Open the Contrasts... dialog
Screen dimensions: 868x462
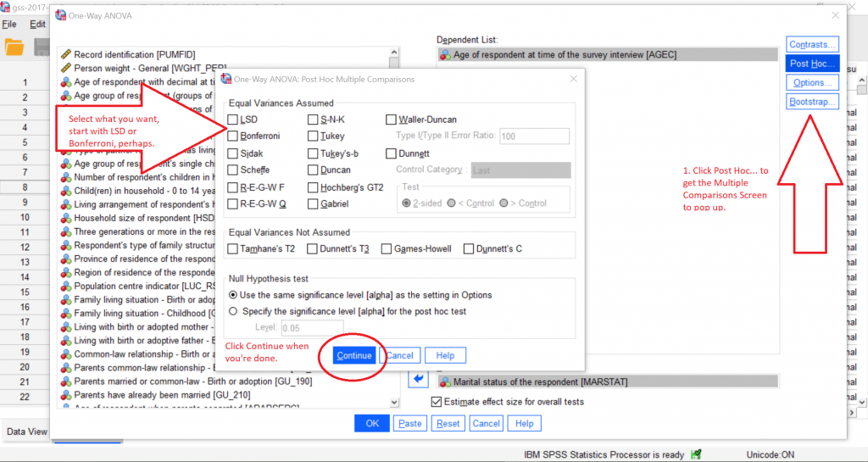pyautogui.click(x=812, y=44)
